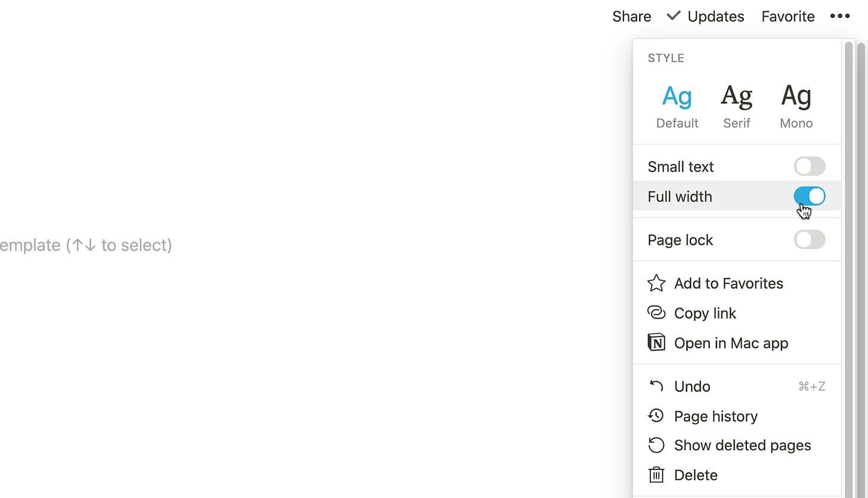Enable the Page lock switch

pyautogui.click(x=810, y=240)
